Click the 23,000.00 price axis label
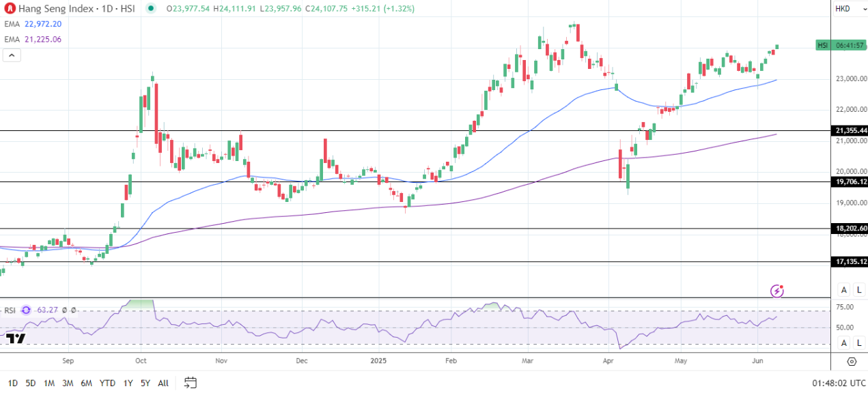 (850, 78)
